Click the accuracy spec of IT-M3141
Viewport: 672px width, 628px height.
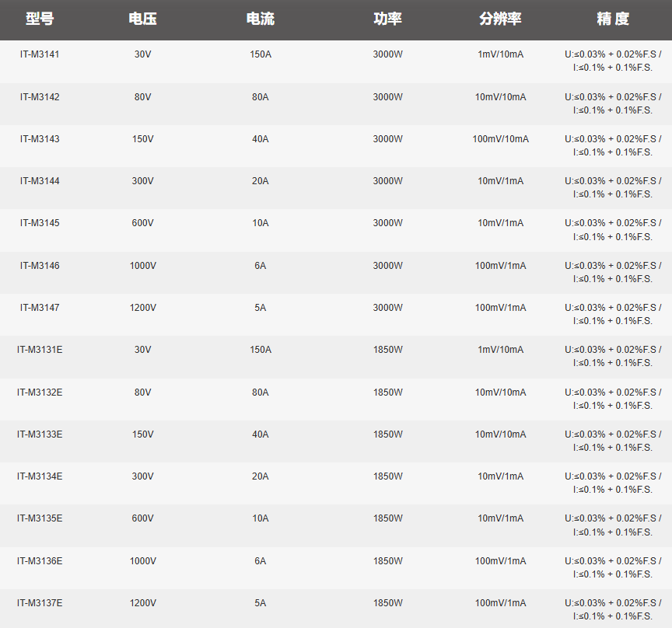(x=613, y=61)
